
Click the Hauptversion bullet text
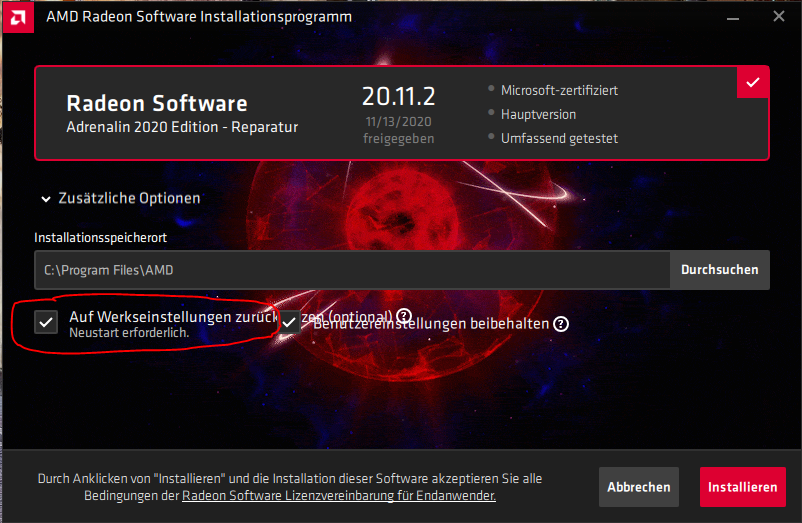pyautogui.click(x=538, y=115)
